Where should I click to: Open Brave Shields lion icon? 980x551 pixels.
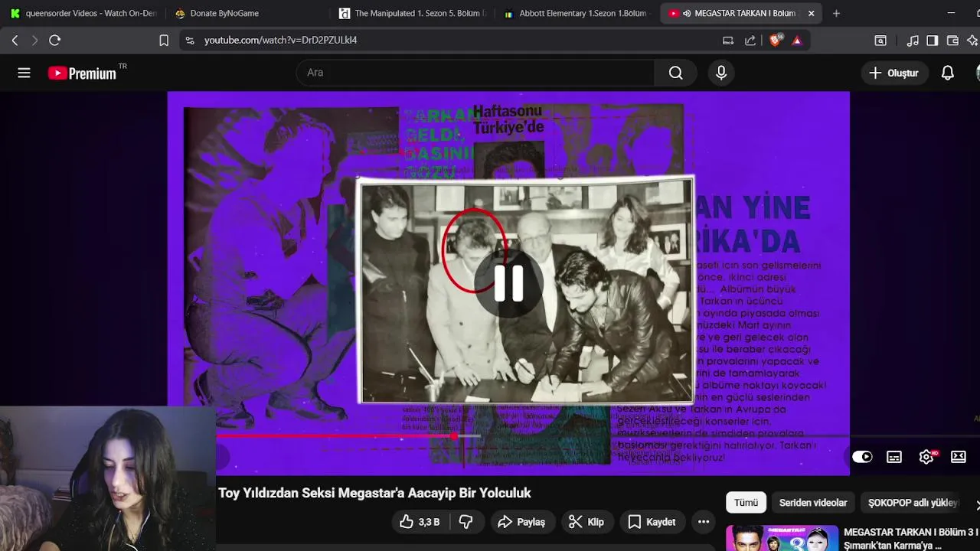[x=776, y=41]
